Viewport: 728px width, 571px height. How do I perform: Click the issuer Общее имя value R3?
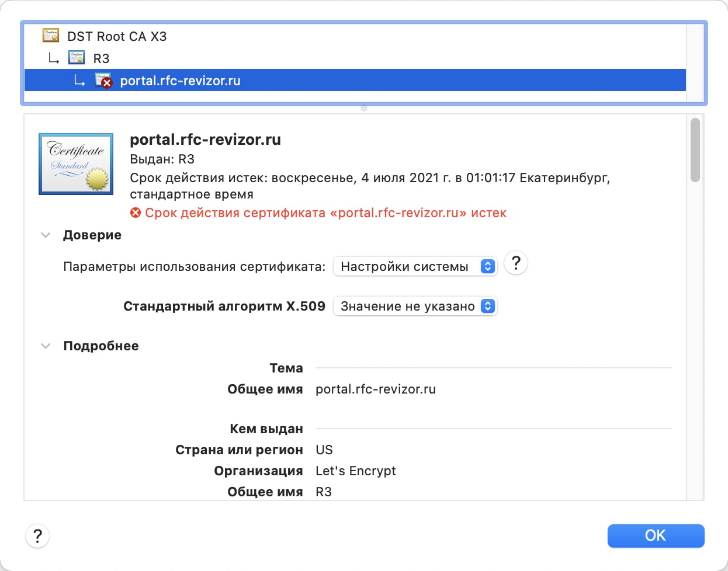click(x=324, y=492)
